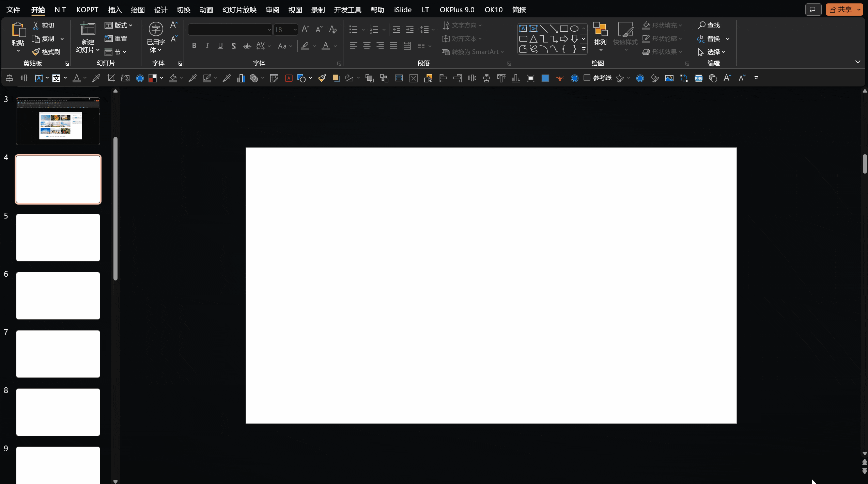
Task: Click the crop icon in quick toolbar
Action: click(111, 78)
